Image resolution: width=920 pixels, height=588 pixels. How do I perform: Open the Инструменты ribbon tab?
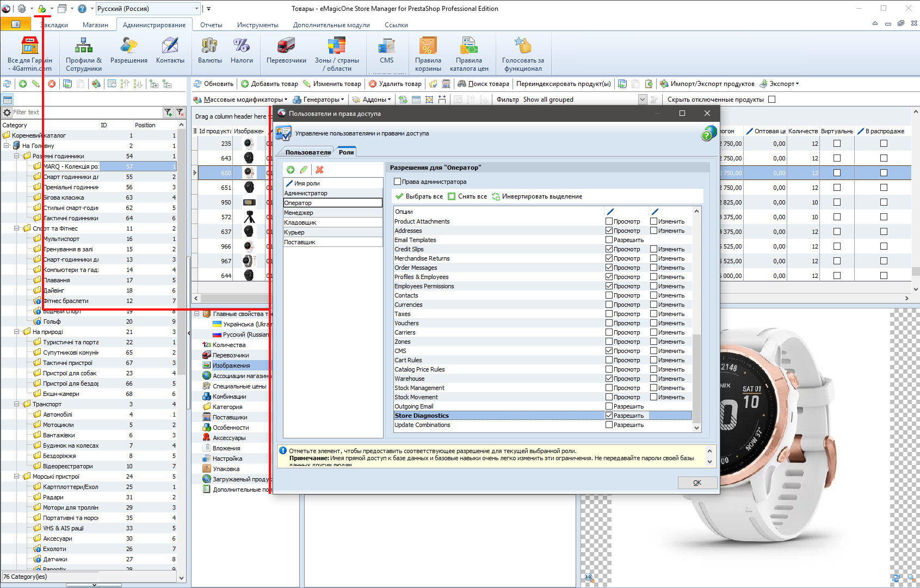[x=257, y=25]
